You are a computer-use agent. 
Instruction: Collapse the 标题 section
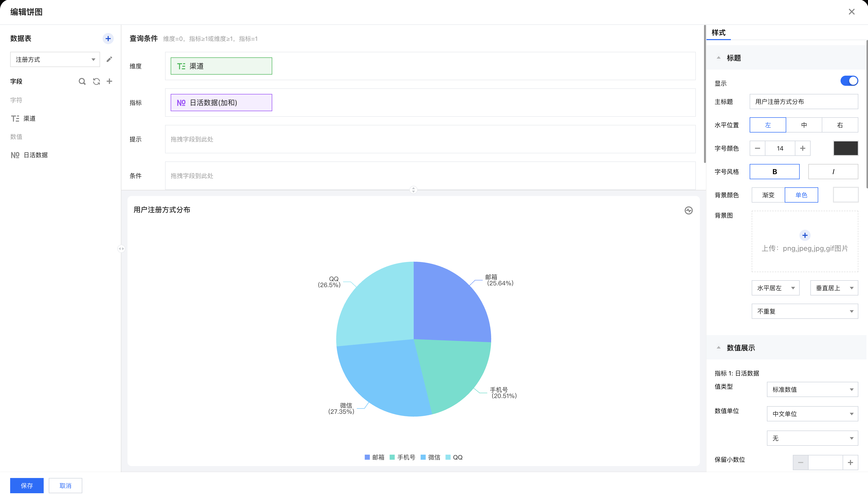click(x=718, y=58)
